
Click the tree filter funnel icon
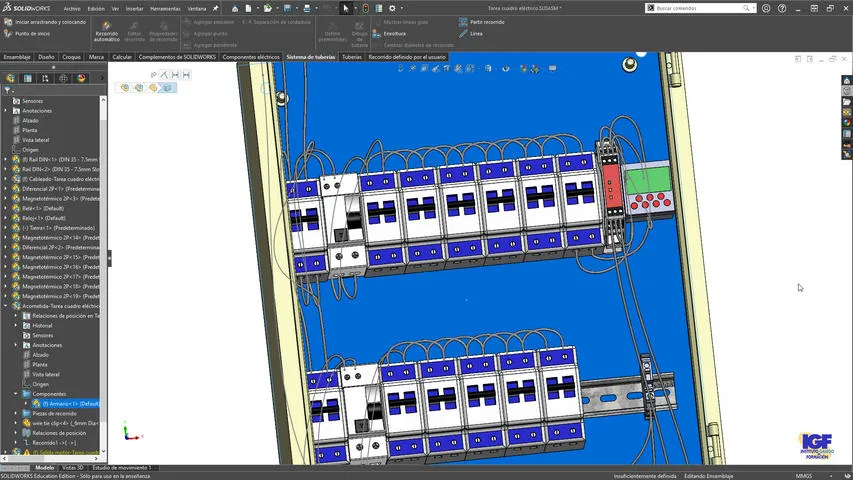click(7, 90)
